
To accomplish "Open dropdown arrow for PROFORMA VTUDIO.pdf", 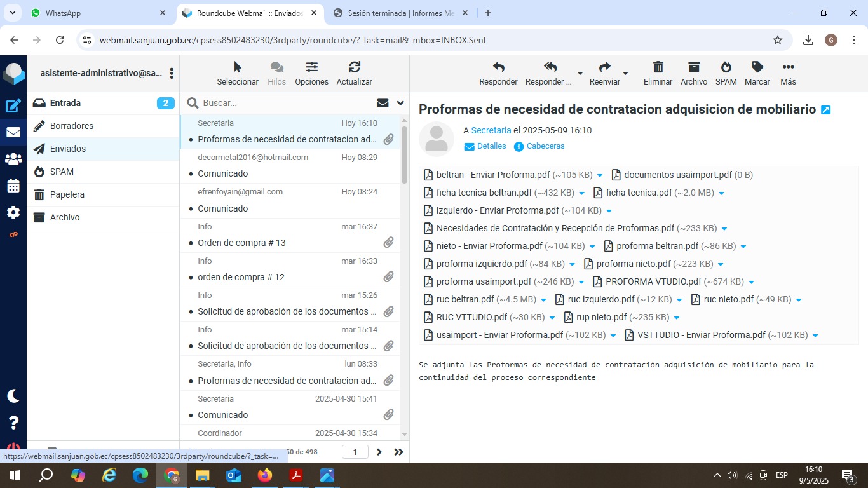I will tap(751, 282).
